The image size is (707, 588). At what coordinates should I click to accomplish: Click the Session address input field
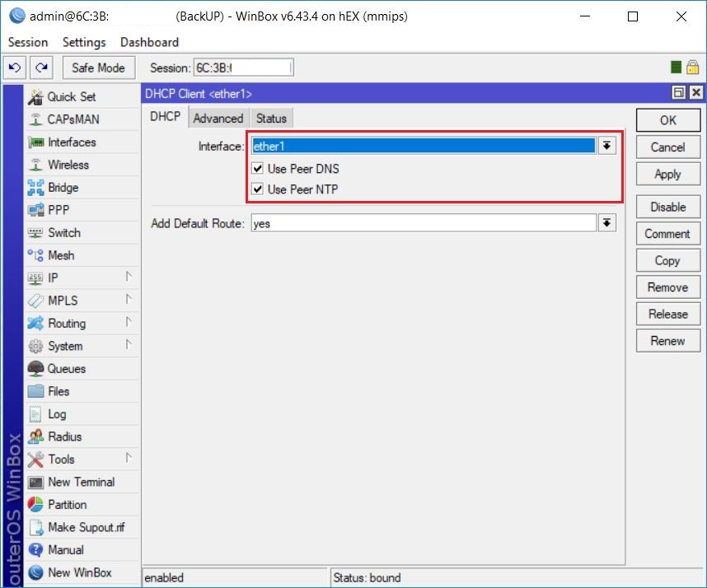tap(243, 68)
